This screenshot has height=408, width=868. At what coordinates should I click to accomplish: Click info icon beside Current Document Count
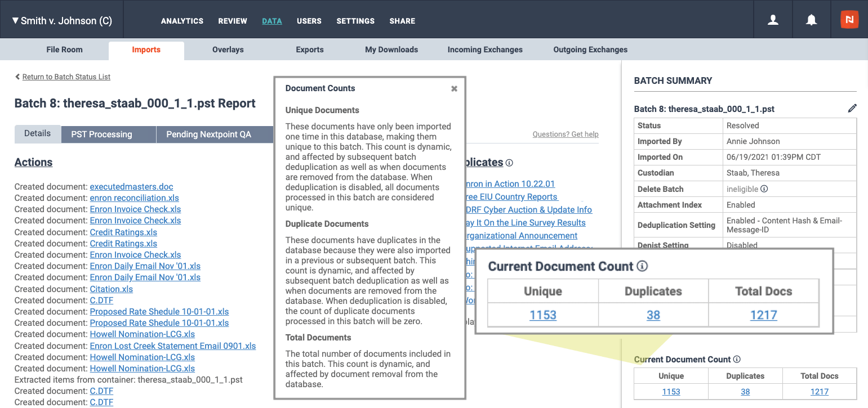(x=737, y=360)
